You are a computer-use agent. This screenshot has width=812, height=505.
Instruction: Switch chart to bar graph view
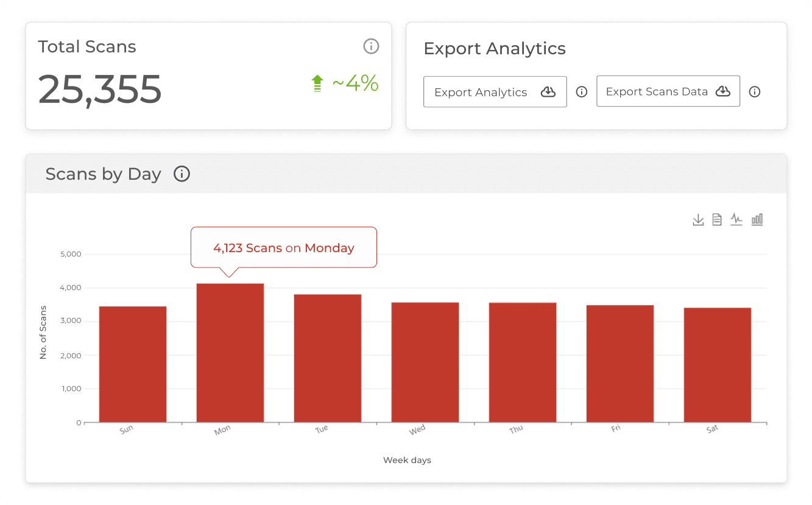coord(757,219)
